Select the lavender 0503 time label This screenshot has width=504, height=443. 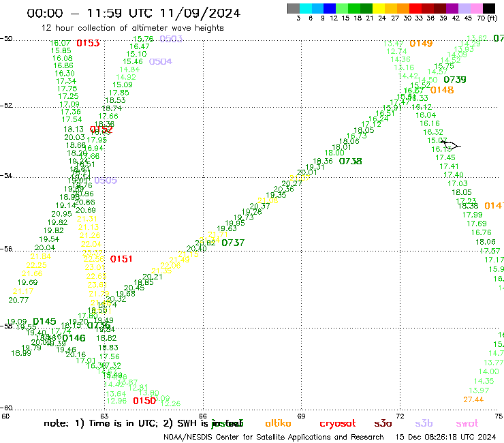[171, 39]
